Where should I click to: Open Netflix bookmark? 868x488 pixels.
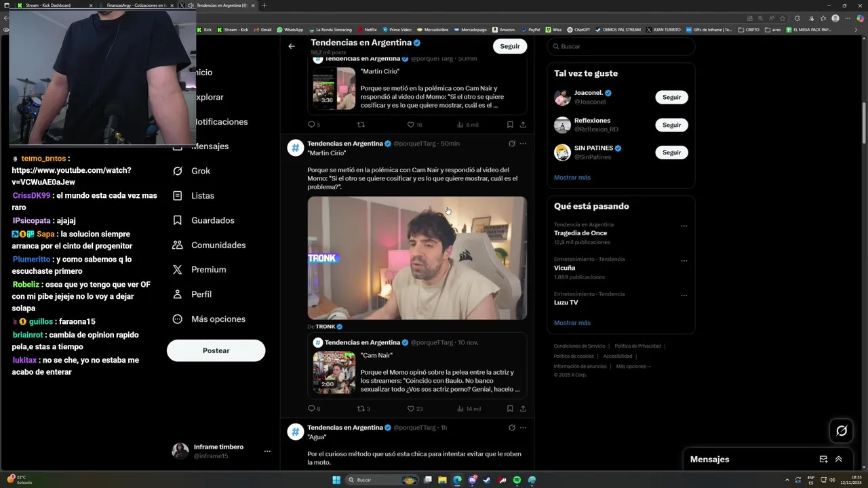click(x=366, y=30)
